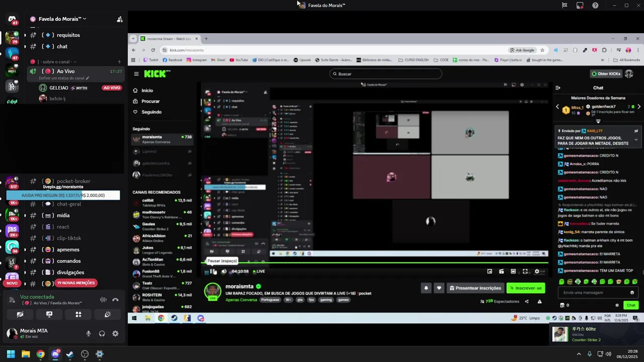This screenshot has height=362, width=644.
Task: Open Discord user settings gear
Action: pos(115,333)
